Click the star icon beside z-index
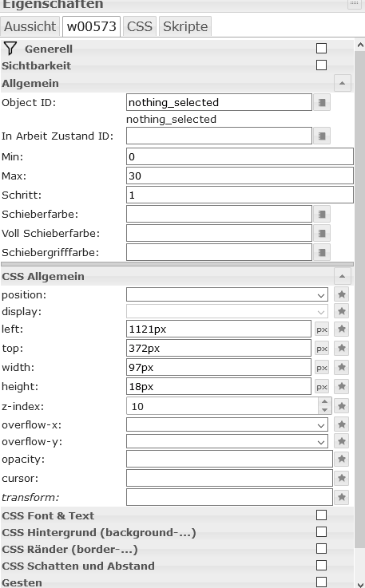 coord(342,406)
